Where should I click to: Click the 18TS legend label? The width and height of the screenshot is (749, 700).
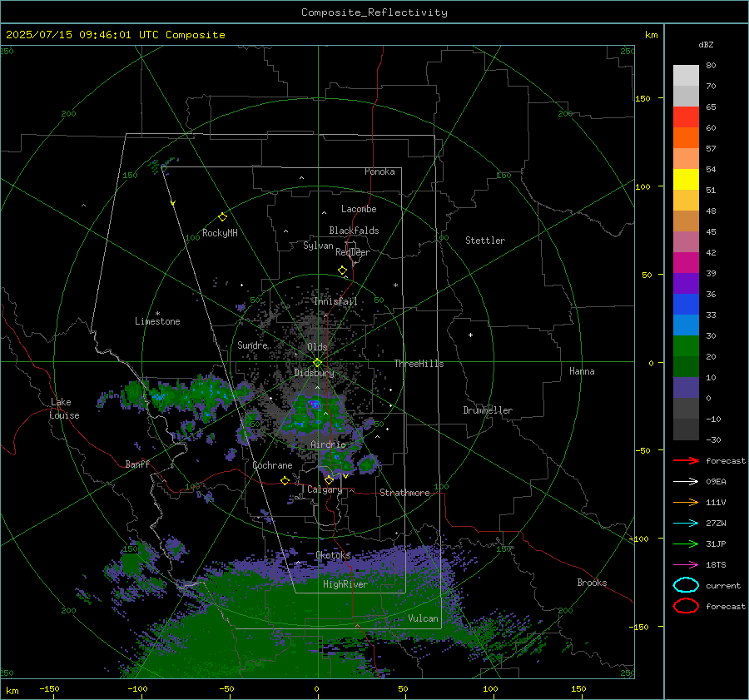point(716,565)
